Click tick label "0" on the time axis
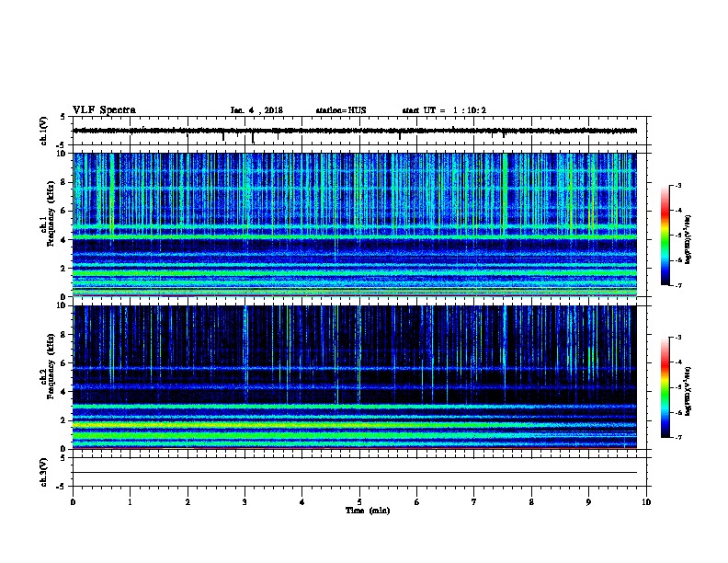Viewport: 728px width, 563px height. [x=73, y=502]
